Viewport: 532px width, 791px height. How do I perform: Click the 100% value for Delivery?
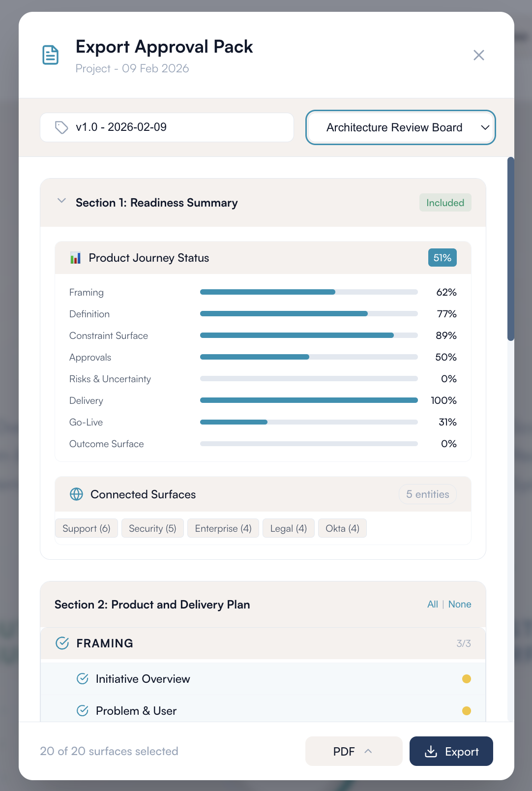(443, 400)
